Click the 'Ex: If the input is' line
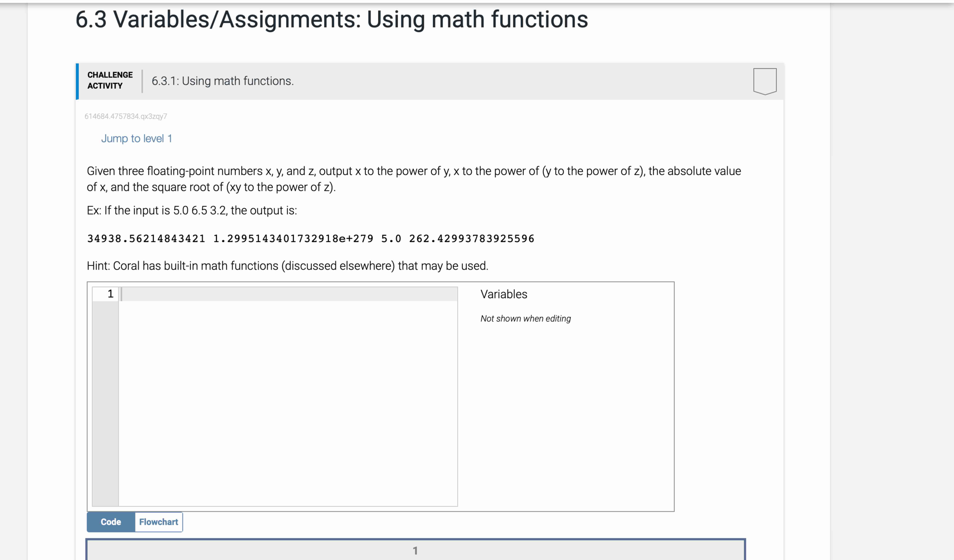Viewport: 954px width, 560px height. (192, 210)
